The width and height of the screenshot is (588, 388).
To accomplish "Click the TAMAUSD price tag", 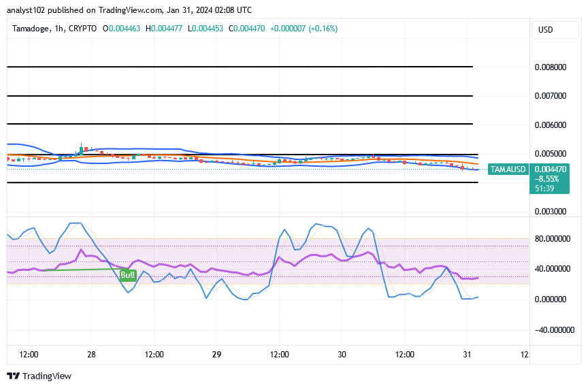I will 508,169.
